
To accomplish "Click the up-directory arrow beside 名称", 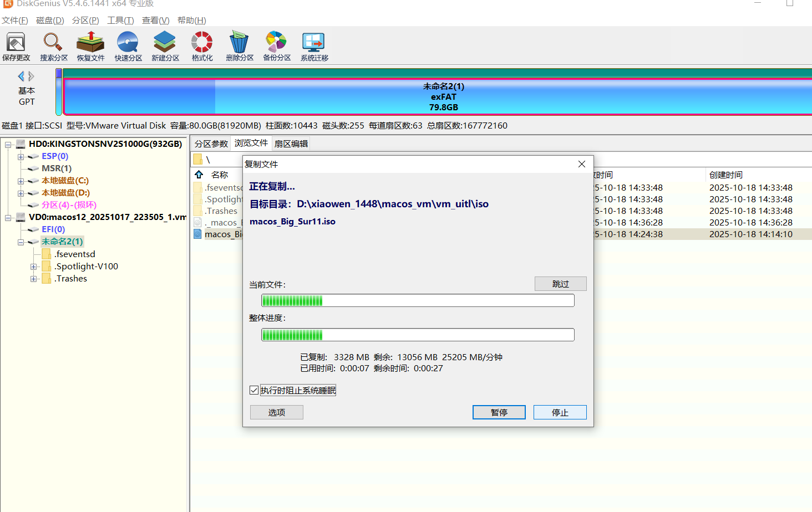I will tap(199, 175).
